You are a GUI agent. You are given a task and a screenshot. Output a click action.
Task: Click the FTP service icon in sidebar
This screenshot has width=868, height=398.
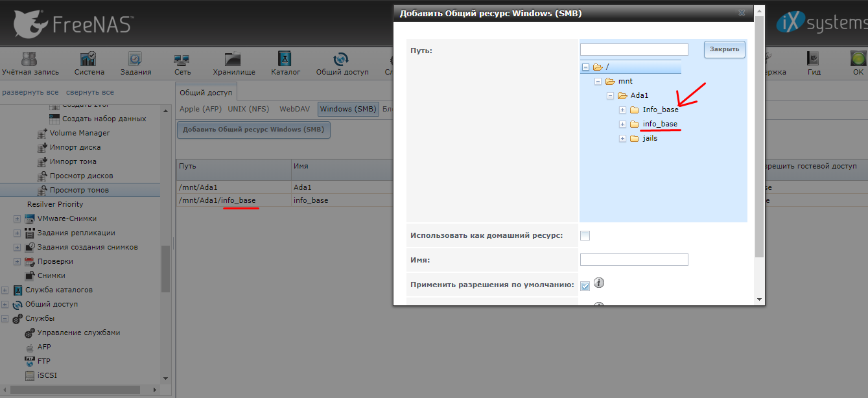30,361
